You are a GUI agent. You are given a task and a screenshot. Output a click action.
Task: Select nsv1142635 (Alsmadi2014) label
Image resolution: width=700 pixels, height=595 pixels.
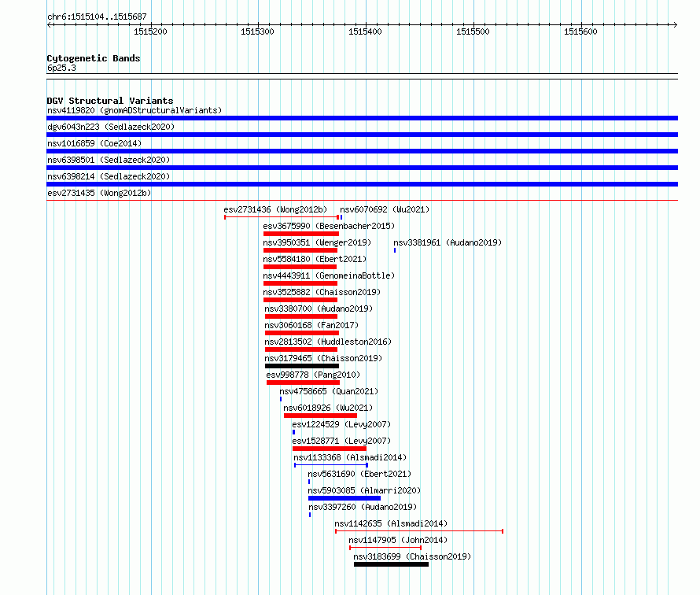[391, 523]
